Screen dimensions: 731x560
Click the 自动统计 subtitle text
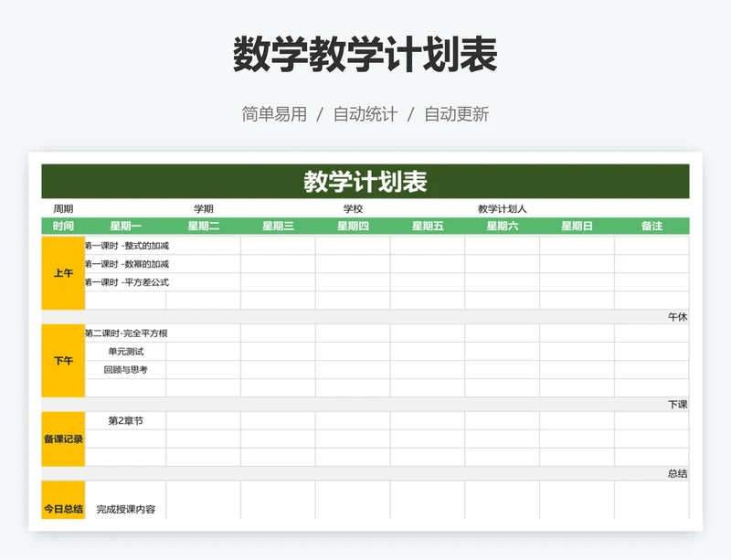pyautogui.click(x=365, y=114)
